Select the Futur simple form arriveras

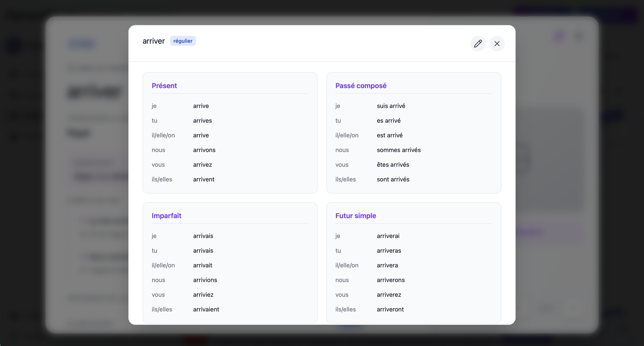click(389, 251)
